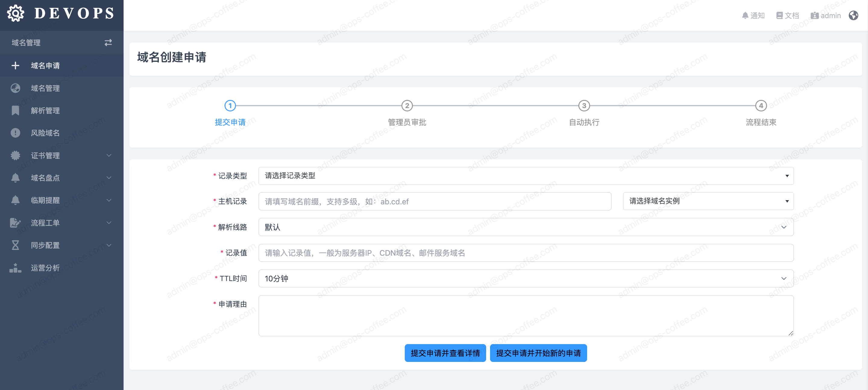The width and height of the screenshot is (868, 390).
Task: Expand the 证书管理 submenu
Action: (109, 155)
